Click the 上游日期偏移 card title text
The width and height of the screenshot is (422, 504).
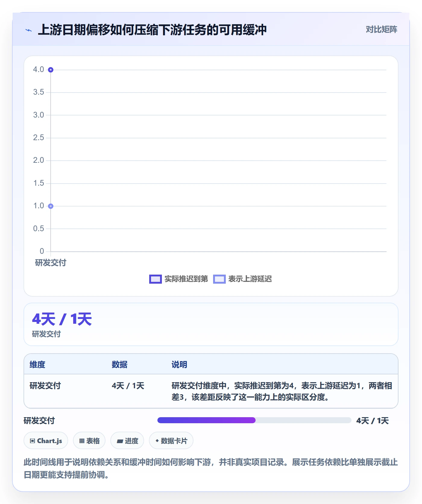152,30
